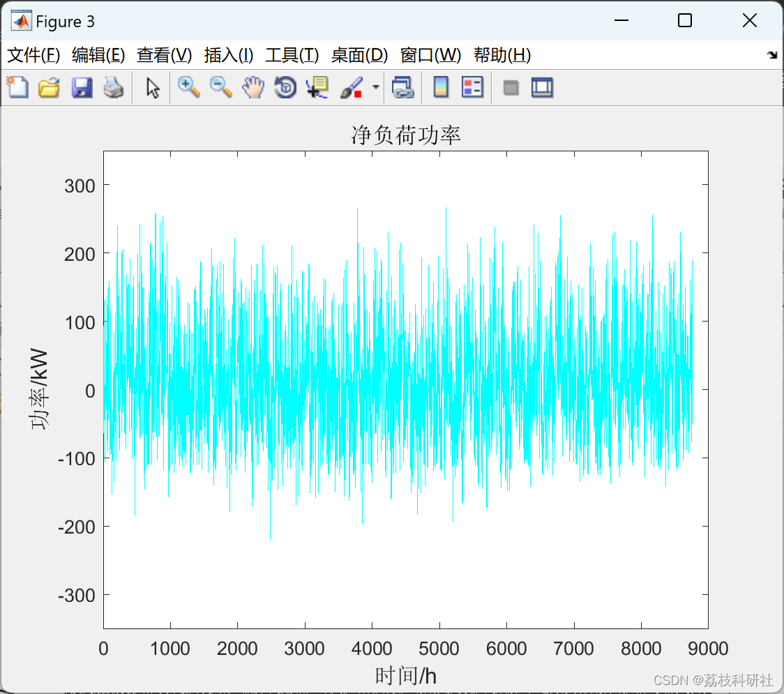The image size is (784, 694).
Task: Open the 编辑(E) menu
Action: pyautogui.click(x=98, y=55)
